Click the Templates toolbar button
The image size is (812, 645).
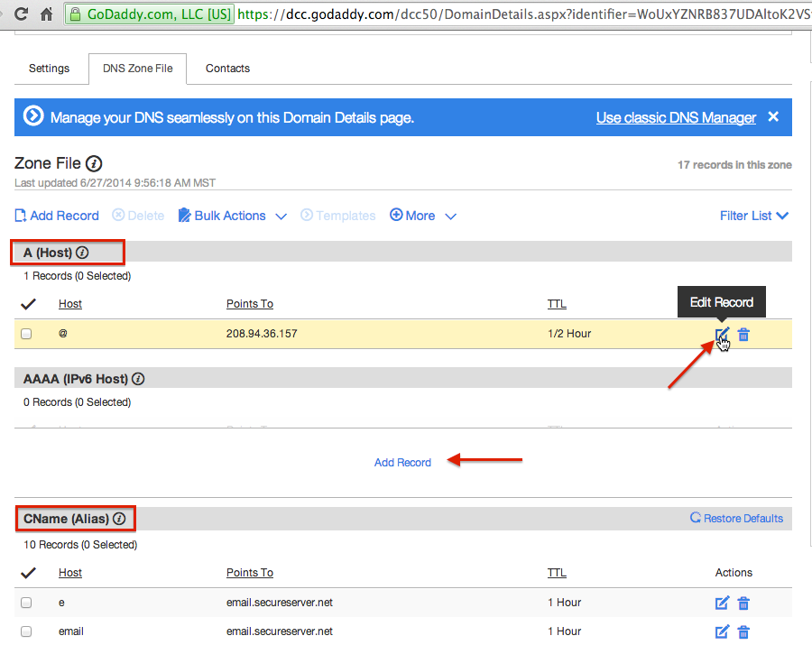338,216
